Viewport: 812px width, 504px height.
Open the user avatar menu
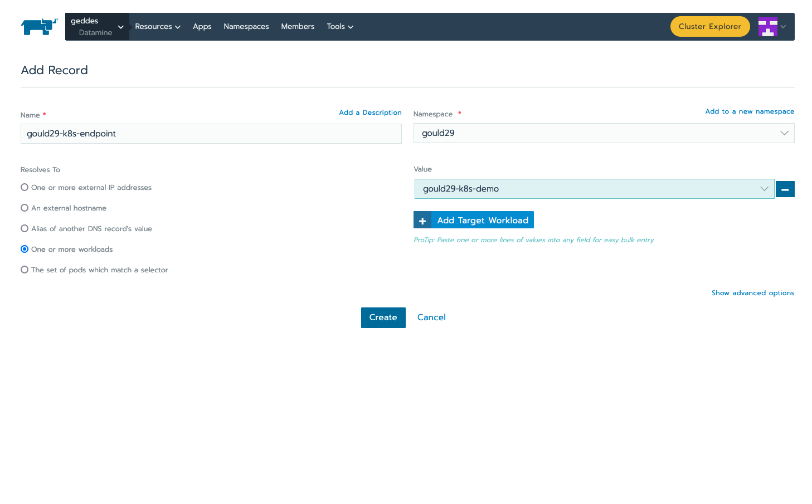768,26
